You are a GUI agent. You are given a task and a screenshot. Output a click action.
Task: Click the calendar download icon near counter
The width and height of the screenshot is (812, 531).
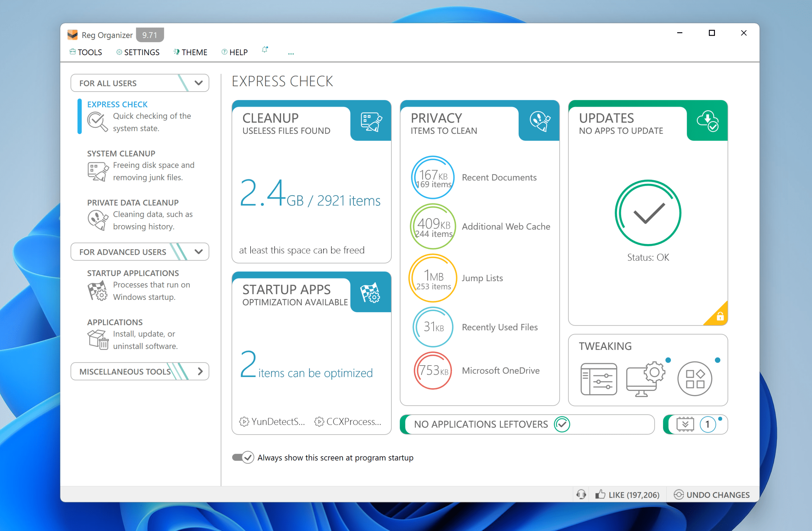685,424
